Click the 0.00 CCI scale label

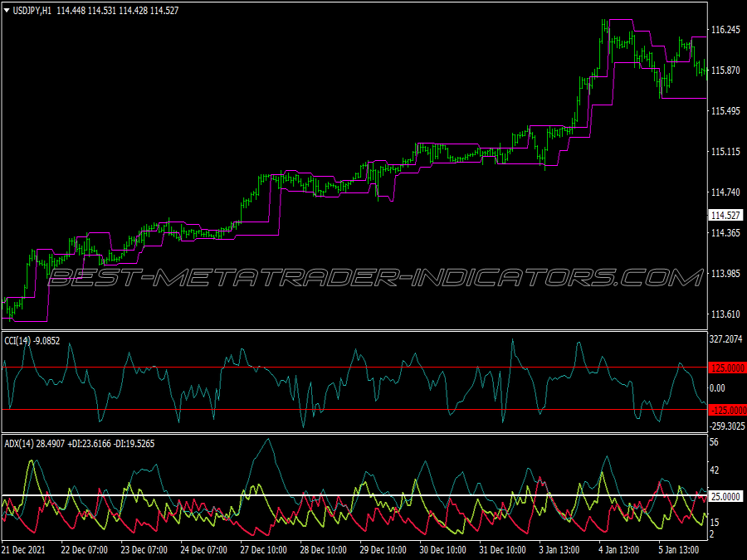tap(717, 388)
